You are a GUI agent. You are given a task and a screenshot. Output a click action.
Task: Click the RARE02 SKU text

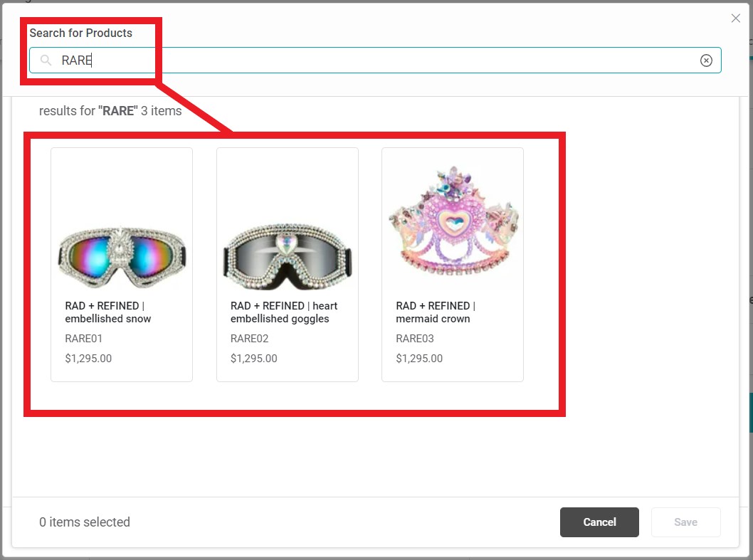(x=249, y=339)
